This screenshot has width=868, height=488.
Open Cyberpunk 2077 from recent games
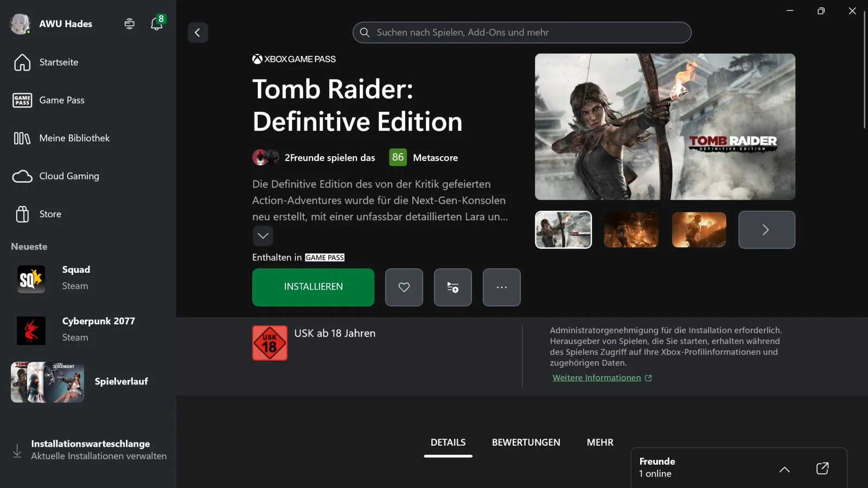pos(88,330)
